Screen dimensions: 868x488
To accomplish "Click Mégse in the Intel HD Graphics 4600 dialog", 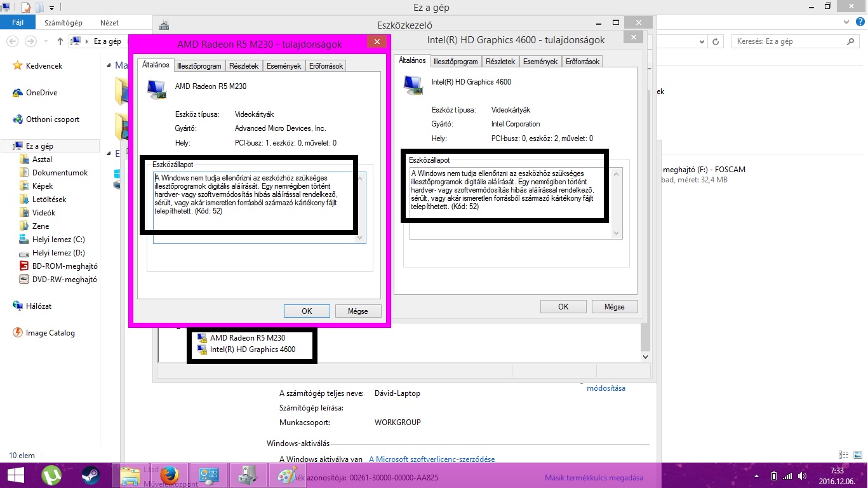I will tap(614, 306).
